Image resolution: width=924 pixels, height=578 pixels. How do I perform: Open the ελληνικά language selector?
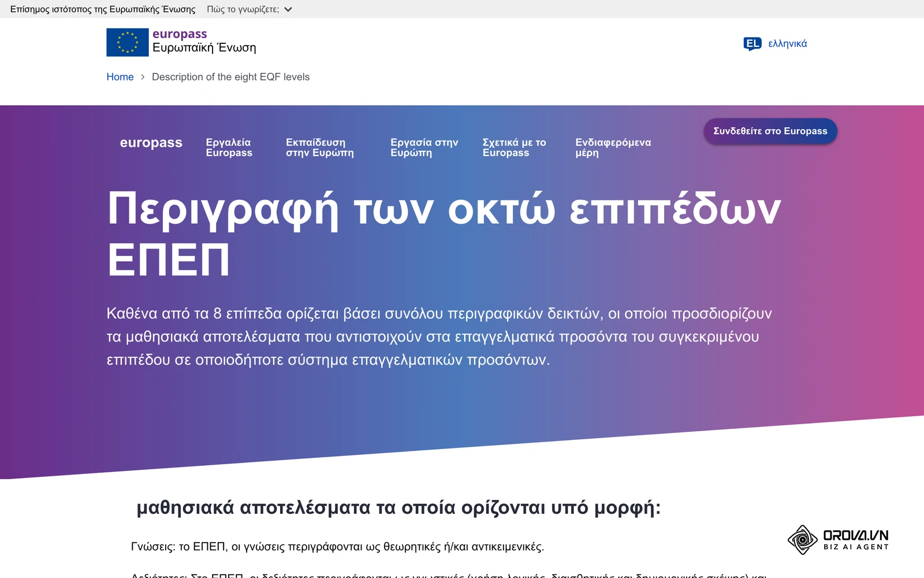point(787,44)
